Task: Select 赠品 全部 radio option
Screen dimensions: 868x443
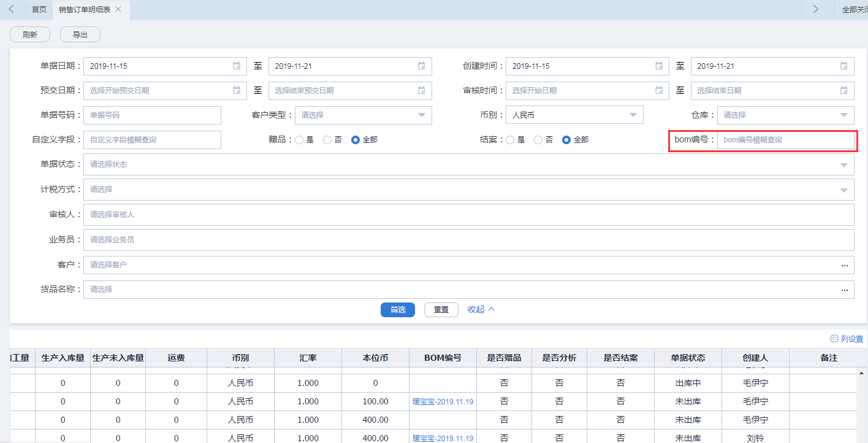Action: tap(356, 140)
